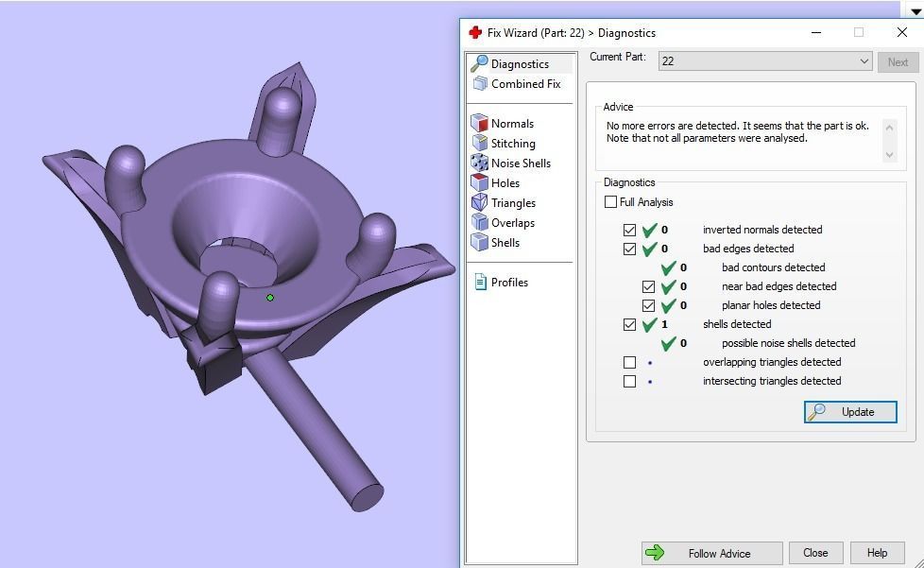
Task: Click green checkmark beside possible noise shells
Action: 668,343
